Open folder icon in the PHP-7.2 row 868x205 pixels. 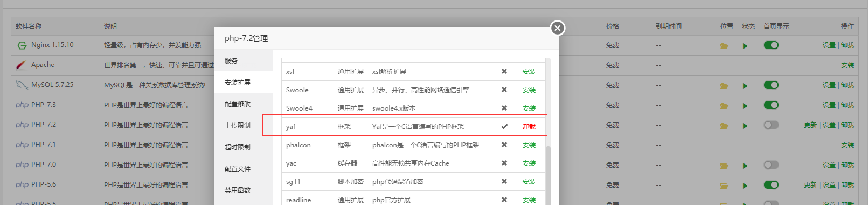click(x=724, y=126)
